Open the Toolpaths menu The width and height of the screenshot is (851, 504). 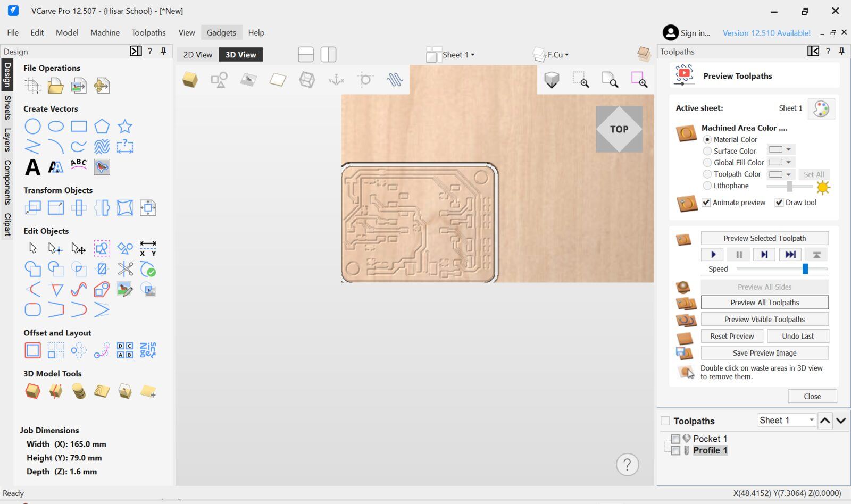tap(148, 32)
